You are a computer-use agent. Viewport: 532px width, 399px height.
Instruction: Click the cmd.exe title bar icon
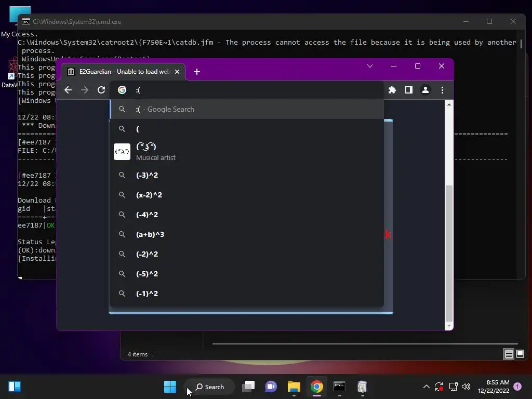point(26,22)
